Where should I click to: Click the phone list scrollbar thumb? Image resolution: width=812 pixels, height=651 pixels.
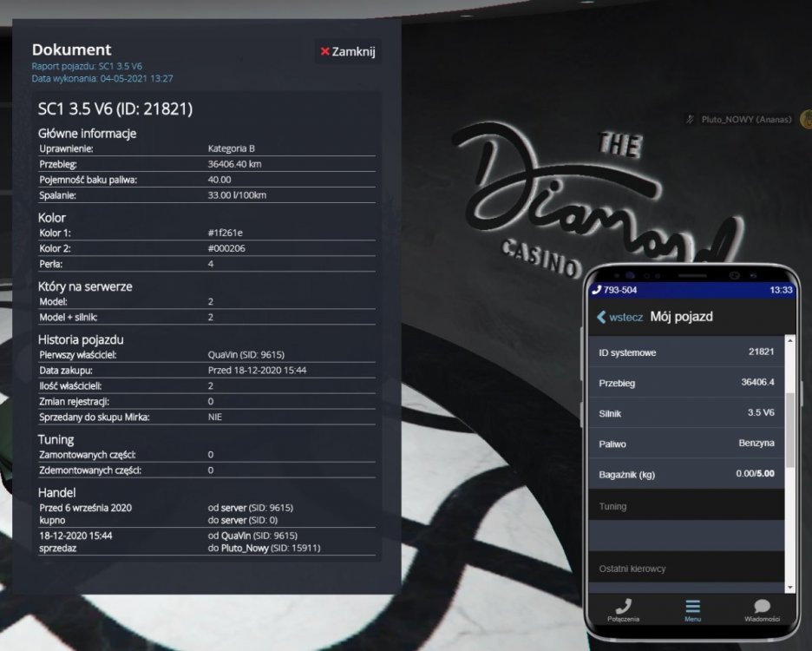click(x=789, y=431)
